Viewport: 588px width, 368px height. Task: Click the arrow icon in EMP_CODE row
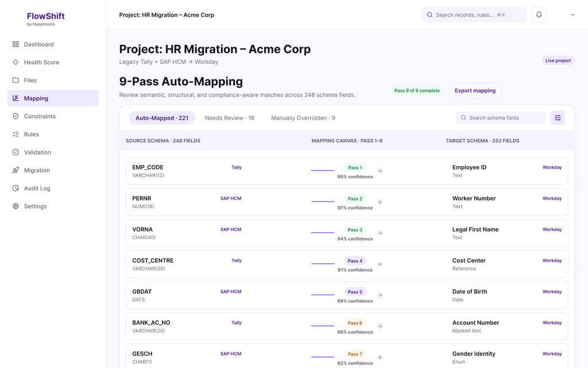tap(380, 171)
